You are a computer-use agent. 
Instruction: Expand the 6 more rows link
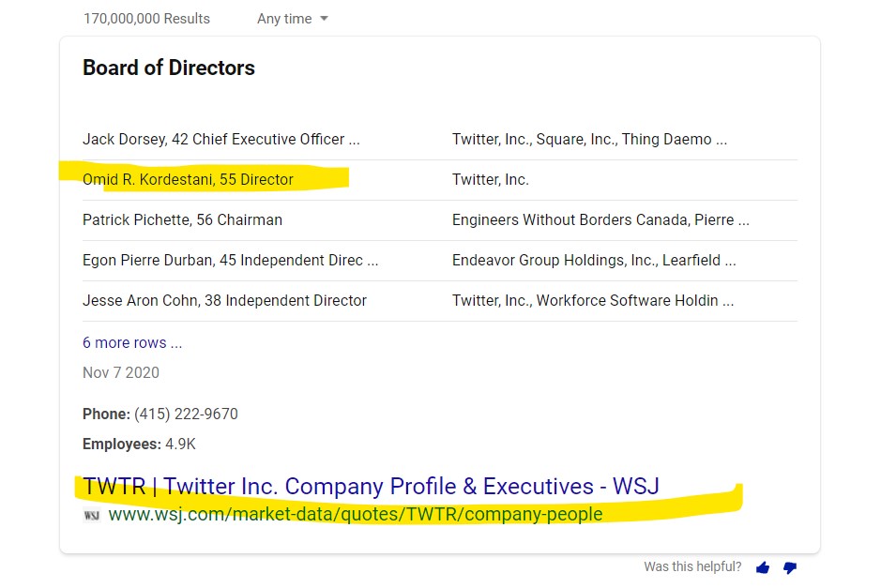[132, 342]
